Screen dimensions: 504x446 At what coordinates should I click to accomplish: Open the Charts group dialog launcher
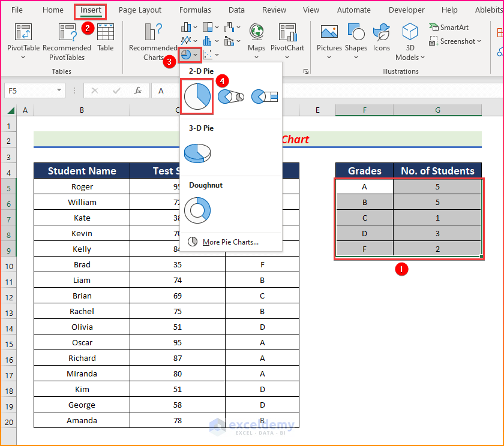coord(305,71)
